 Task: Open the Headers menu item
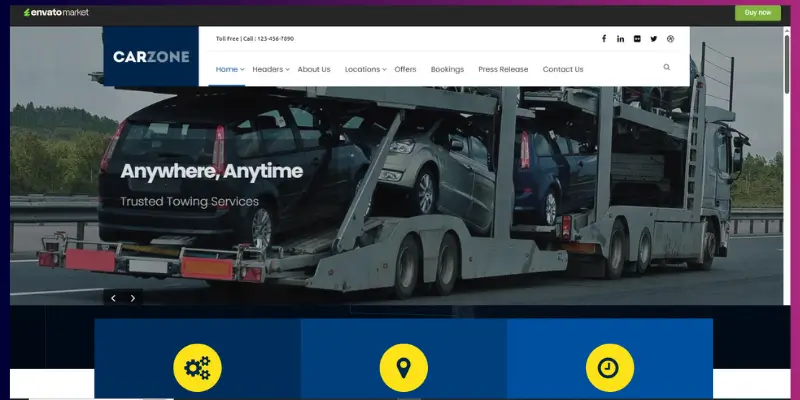coord(267,69)
